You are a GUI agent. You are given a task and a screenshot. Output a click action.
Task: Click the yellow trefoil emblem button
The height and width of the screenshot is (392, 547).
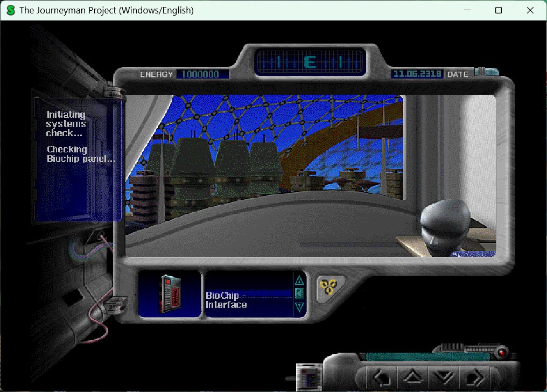(x=328, y=287)
